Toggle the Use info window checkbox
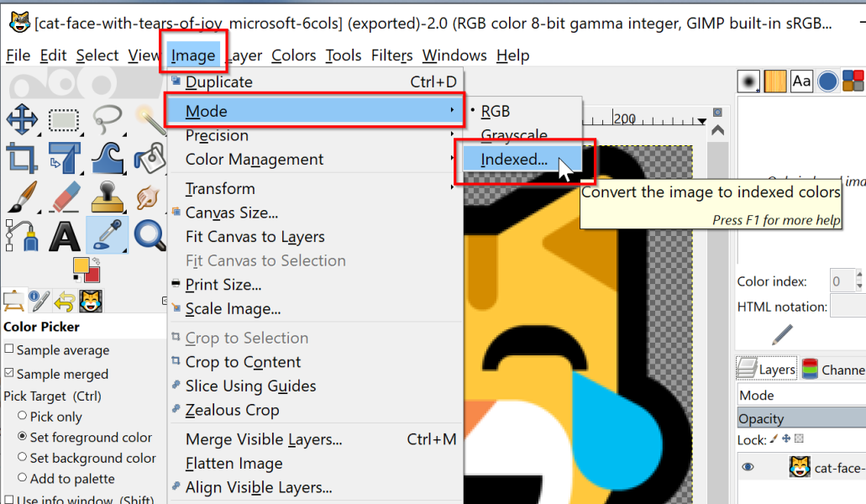The width and height of the screenshot is (866, 504). [9, 500]
